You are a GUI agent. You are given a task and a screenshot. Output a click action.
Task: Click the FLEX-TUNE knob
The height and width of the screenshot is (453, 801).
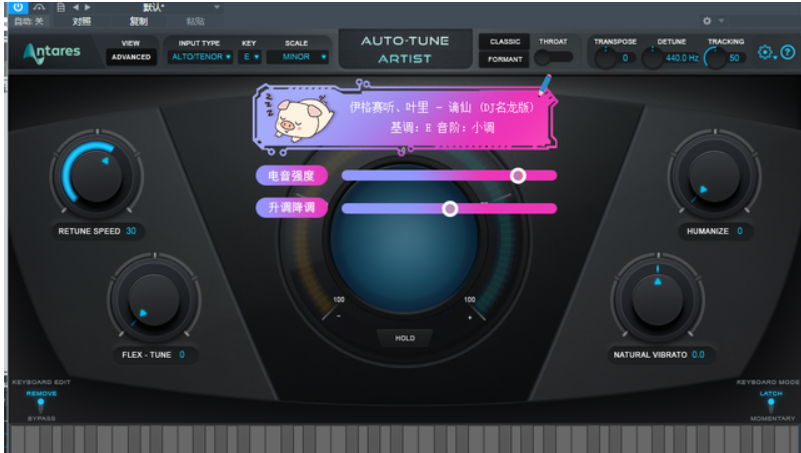pyautogui.click(x=154, y=299)
